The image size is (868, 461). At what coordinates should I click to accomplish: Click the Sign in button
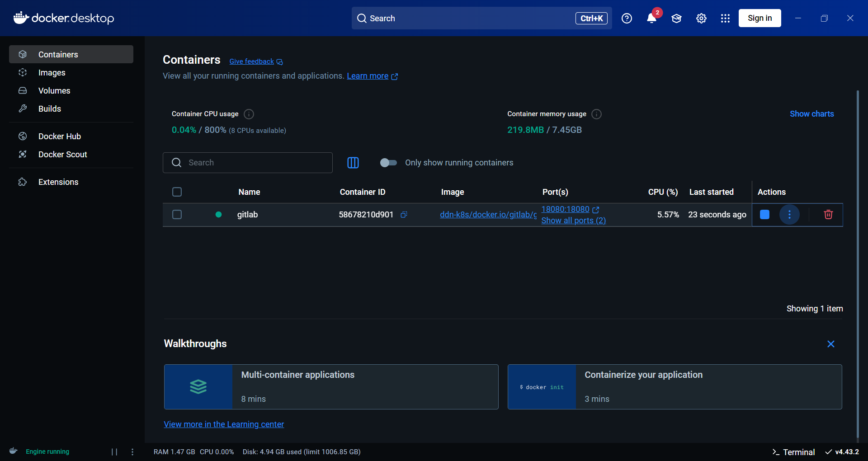point(759,19)
